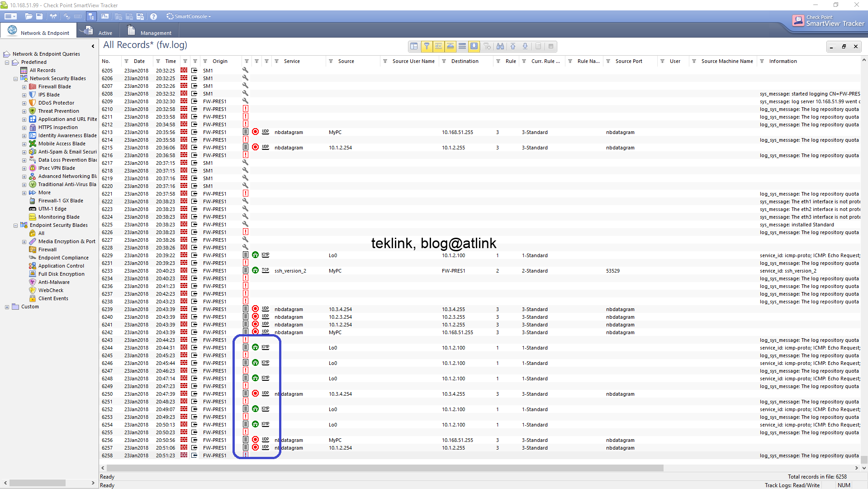Click the Rule column header
The height and width of the screenshot is (489, 868).
(x=511, y=61)
